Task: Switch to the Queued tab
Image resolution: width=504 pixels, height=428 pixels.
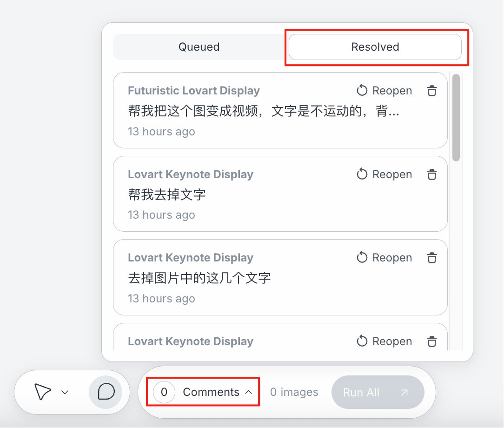Action: [199, 47]
